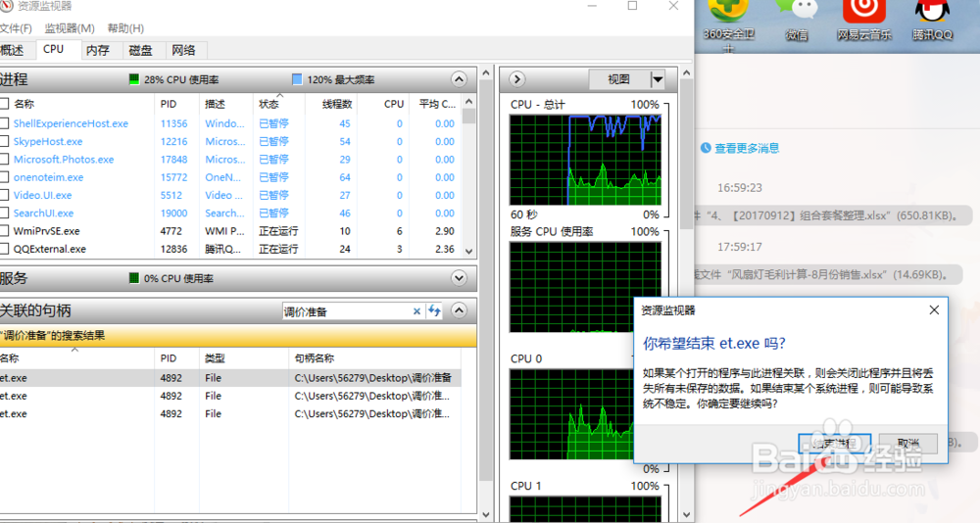Collapse the 进程 section

pos(459,79)
